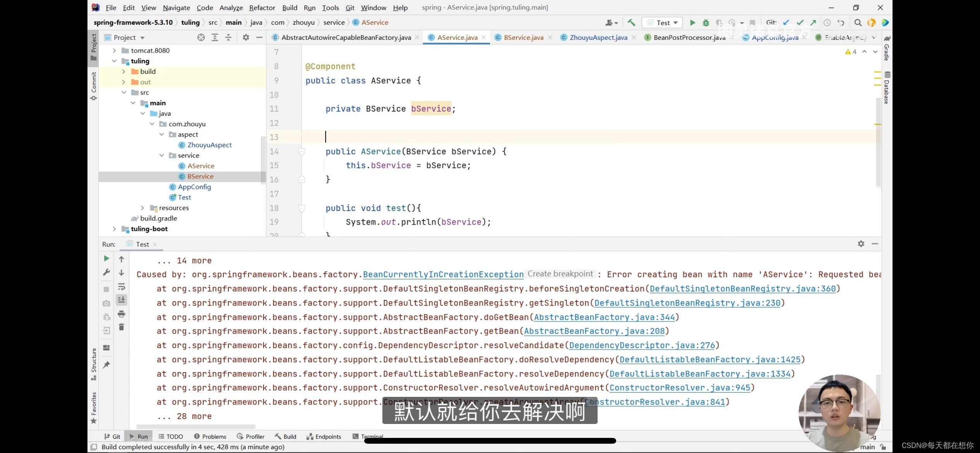Open the ConstructorResolver.java:945 link
This screenshot has height=453, width=980.
680,388
